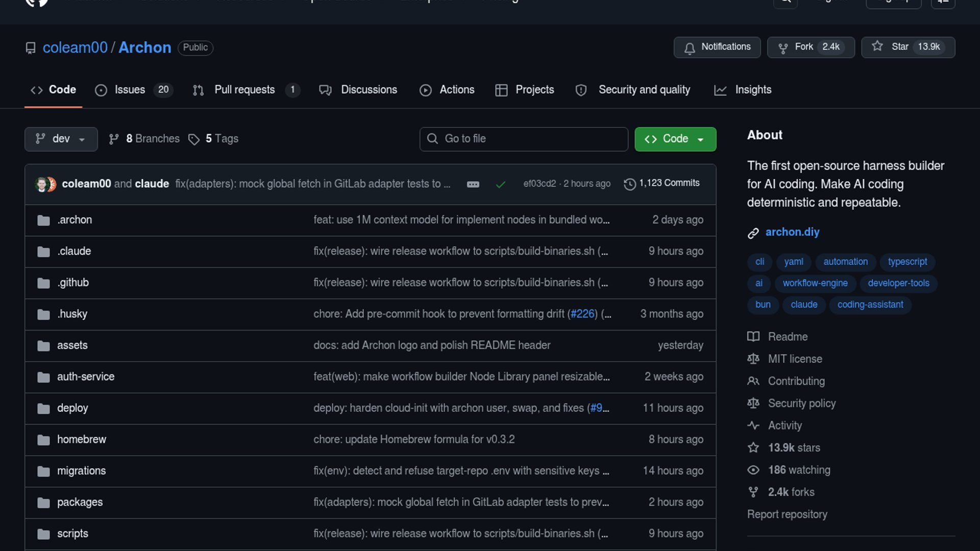This screenshot has width=980, height=551.
Task: Open the dev branch dropdown
Action: 61,139
